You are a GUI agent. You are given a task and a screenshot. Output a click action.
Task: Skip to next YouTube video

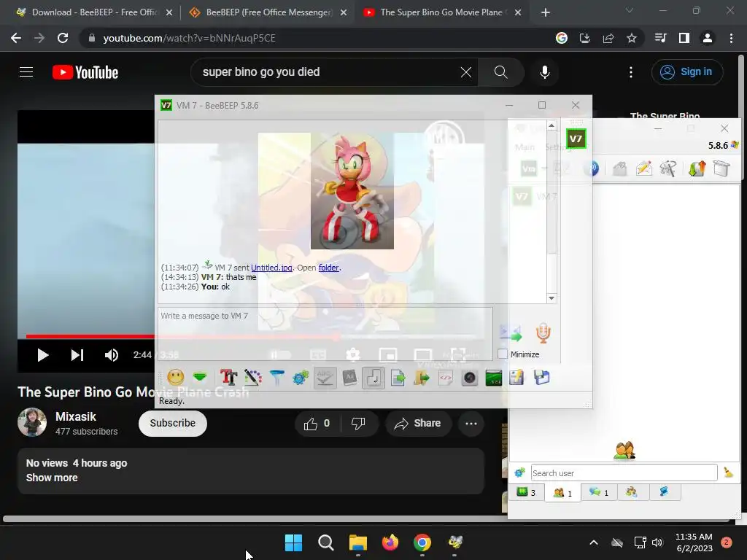(x=77, y=355)
